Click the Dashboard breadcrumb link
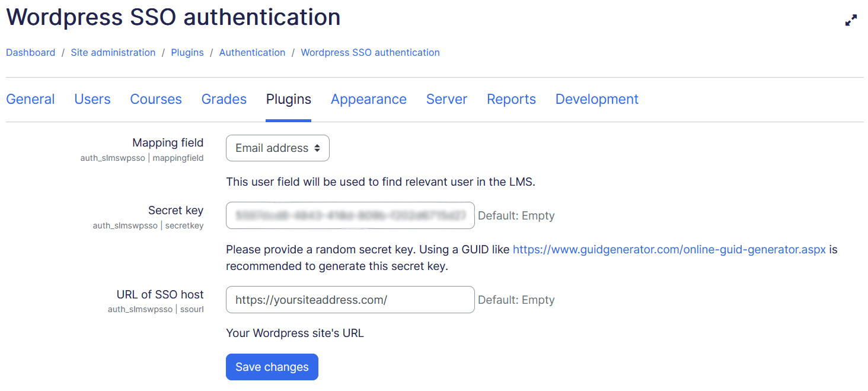The image size is (868, 391). 30,52
